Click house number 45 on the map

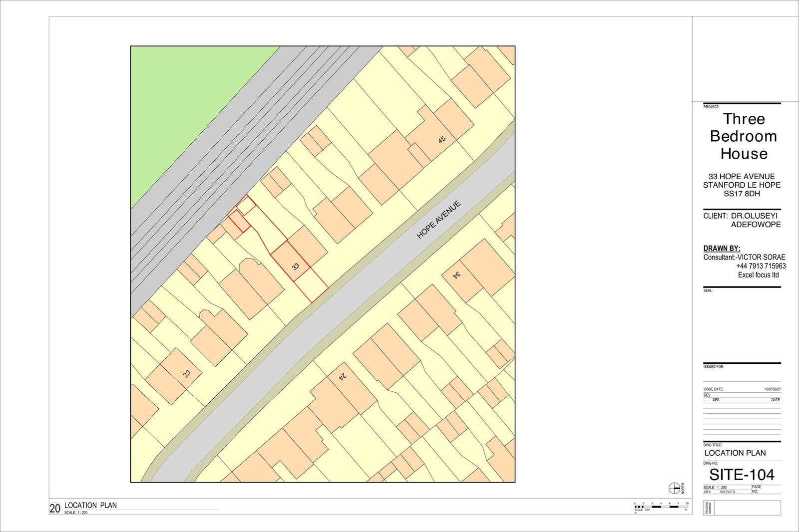tap(441, 140)
